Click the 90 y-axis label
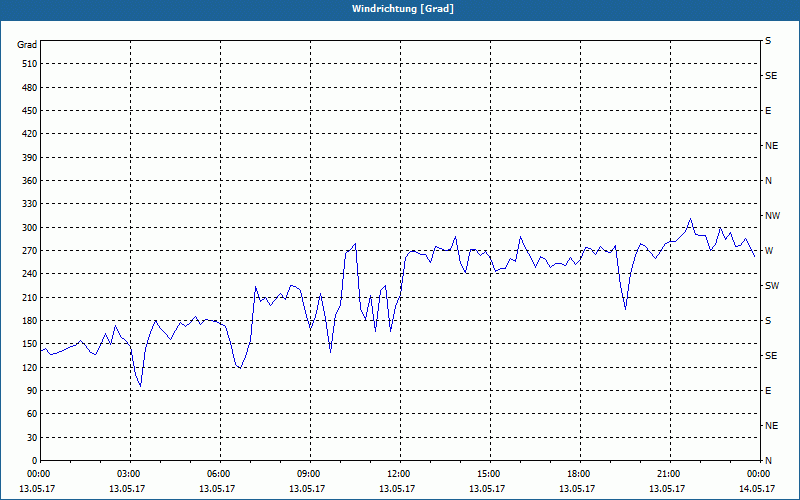 [32, 391]
